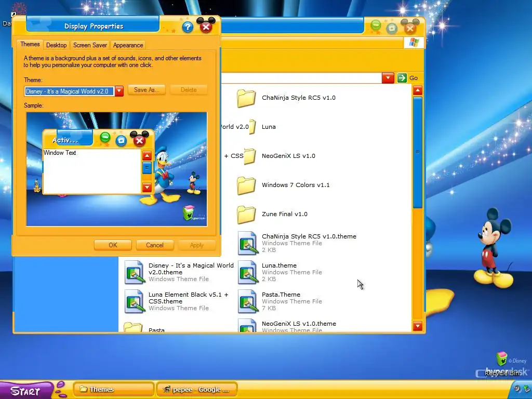
Task: Switch to the Appearance tab
Action: [128, 45]
